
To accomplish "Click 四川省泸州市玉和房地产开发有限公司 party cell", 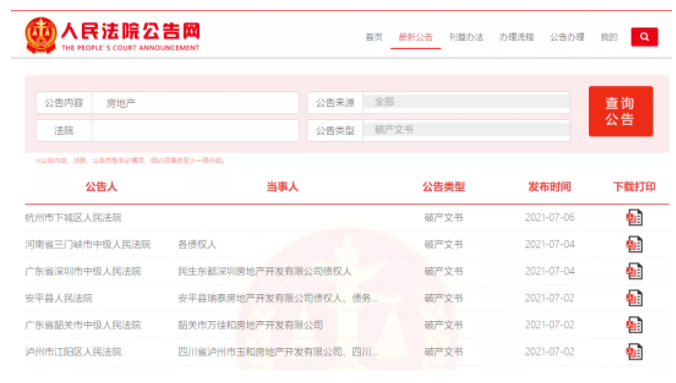I will tap(278, 352).
